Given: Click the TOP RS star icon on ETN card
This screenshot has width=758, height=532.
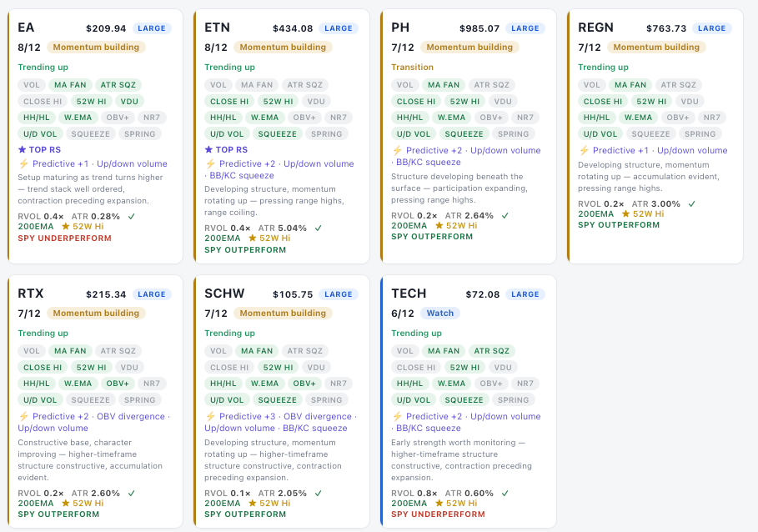Looking at the screenshot, I should (x=208, y=150).
